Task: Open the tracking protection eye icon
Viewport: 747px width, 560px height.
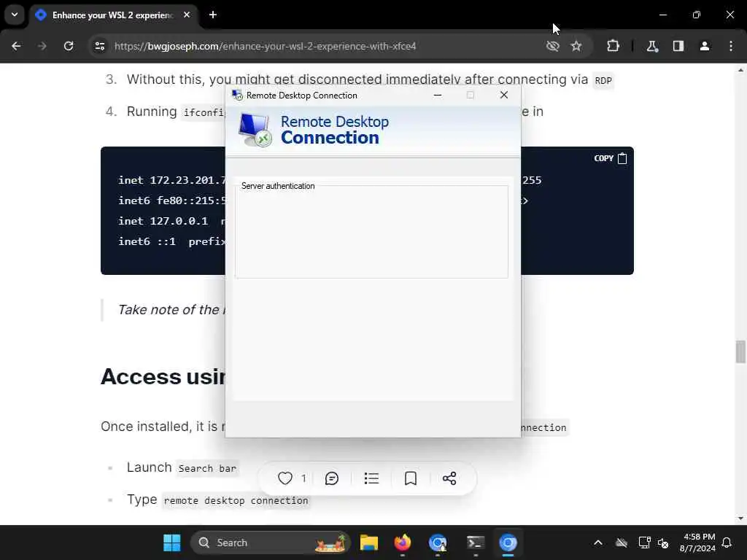Action: point(553,46)
